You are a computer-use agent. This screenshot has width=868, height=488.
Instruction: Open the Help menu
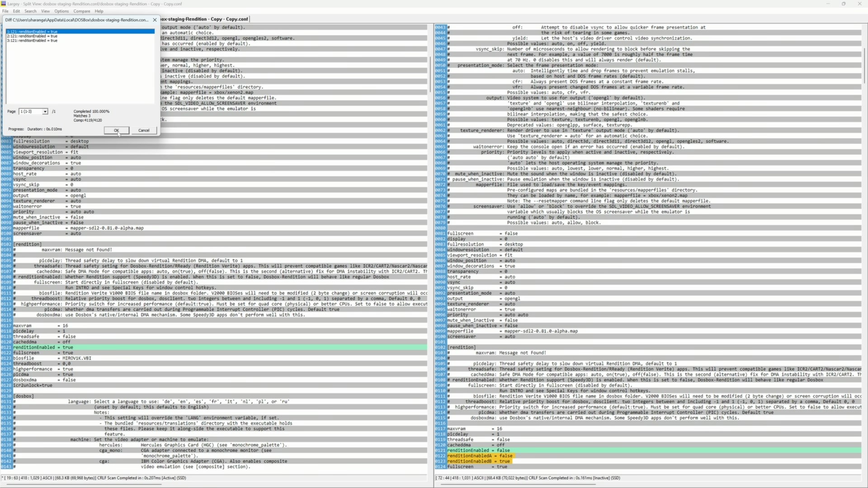click(99, 11)
